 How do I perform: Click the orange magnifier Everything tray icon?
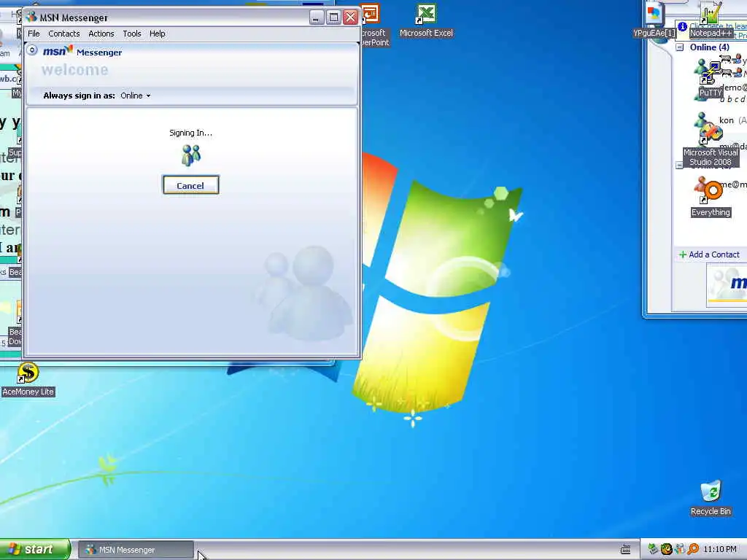pyautogui.click(x=693, y=550)
